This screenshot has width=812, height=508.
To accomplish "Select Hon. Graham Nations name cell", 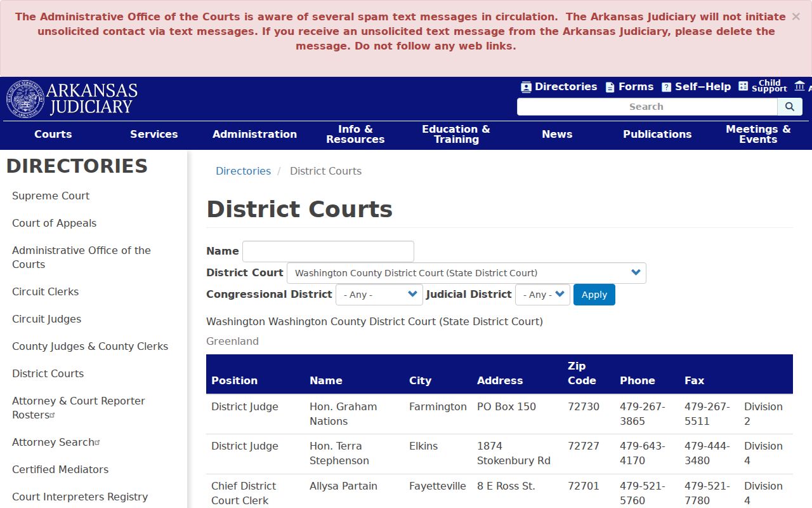I will pos(343,414).
